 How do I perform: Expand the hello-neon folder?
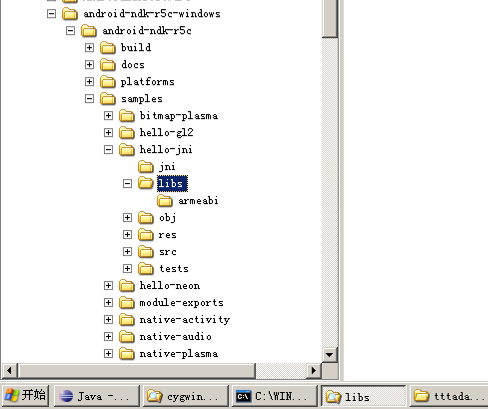108,286
